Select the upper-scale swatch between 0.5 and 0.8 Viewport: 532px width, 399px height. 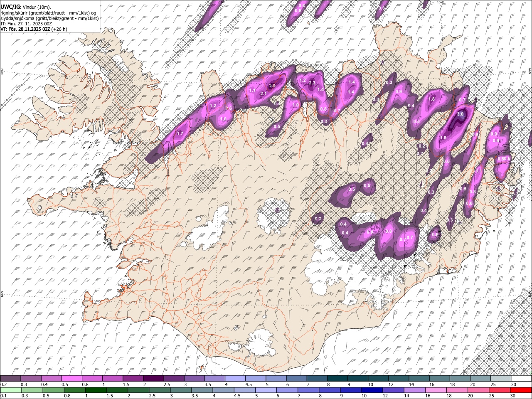point(71,379)
